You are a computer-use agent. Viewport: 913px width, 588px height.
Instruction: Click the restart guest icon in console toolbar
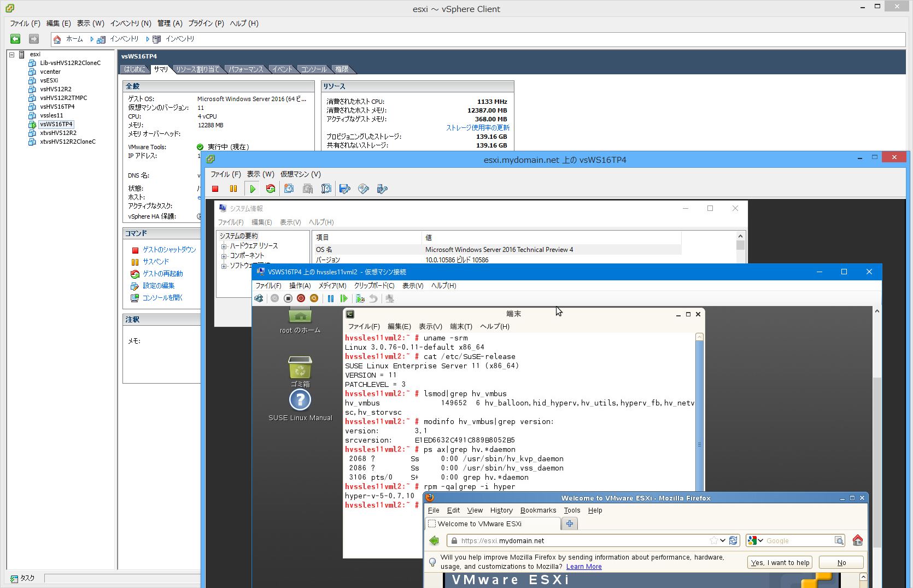click(x=271, y=189)
